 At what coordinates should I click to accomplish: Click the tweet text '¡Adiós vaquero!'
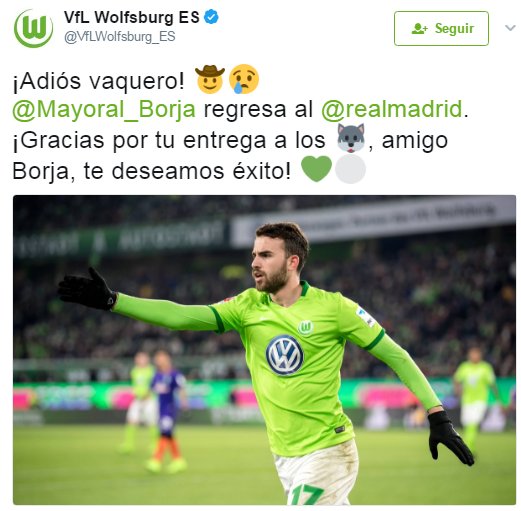coord(98,81)
